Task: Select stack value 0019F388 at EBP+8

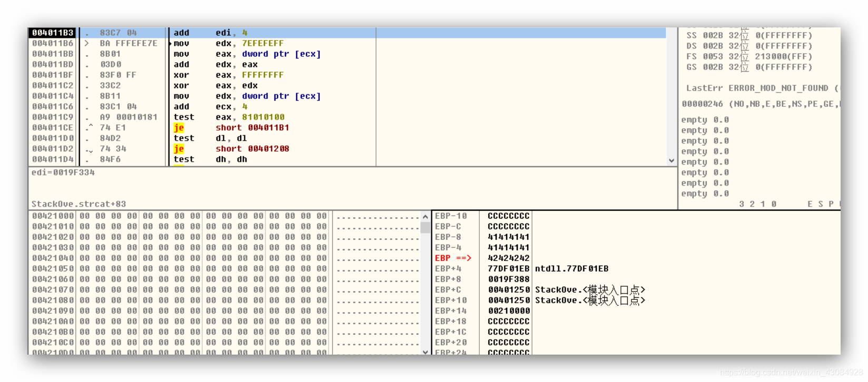Action: (x=508, y=279)
